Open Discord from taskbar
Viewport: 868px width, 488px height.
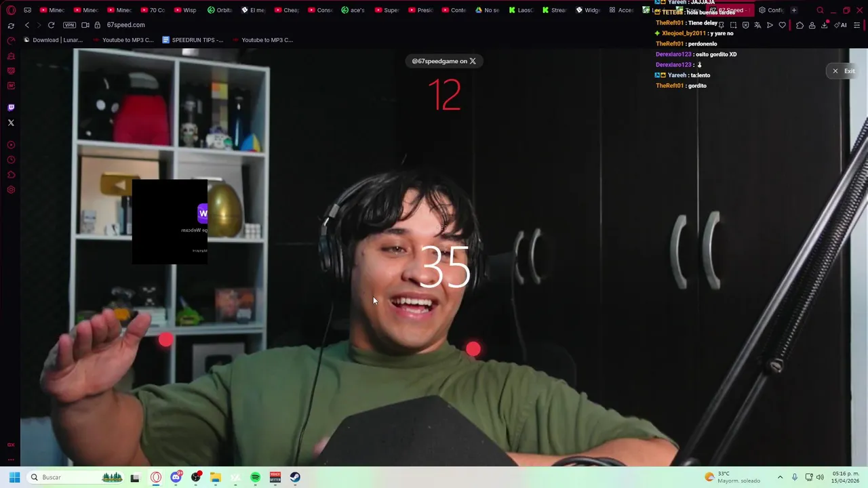click(x=176, y=477)
